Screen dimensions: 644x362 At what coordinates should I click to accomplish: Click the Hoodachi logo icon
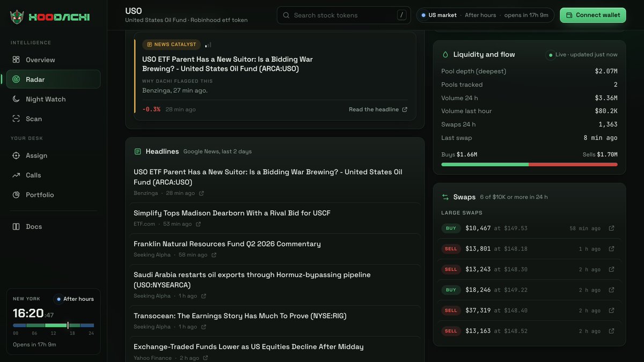17,17
